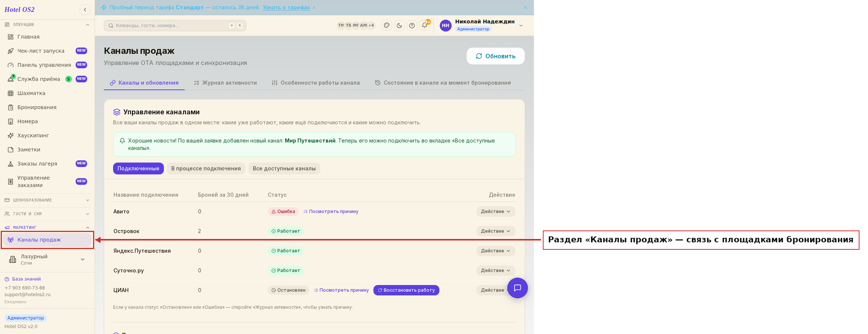The height and width of the screenshot is (334, 868).
Task: Expand the ЦЕНООБРАЗОВАНИЕ section
Action: coord(47,200)
